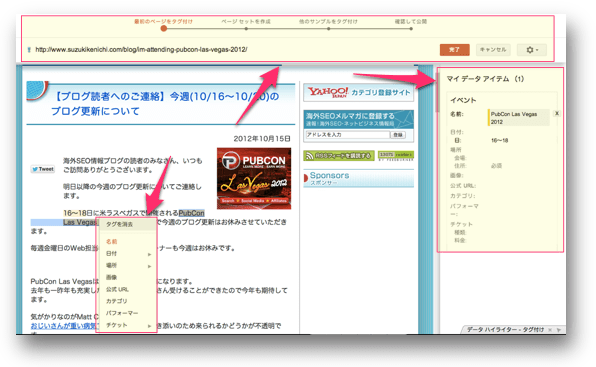Expand the チケット submenu arrow

click(x=149, y=326)
